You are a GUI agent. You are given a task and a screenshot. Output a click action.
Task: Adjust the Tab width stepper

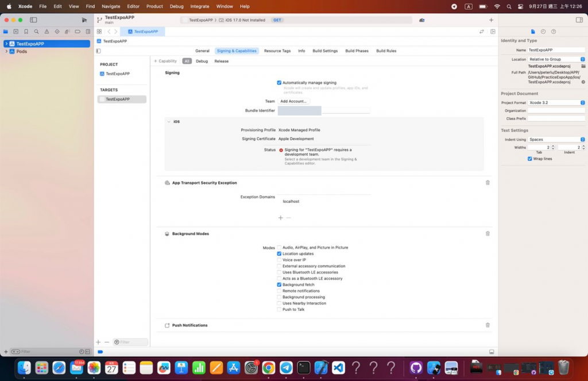click(553, 148)
